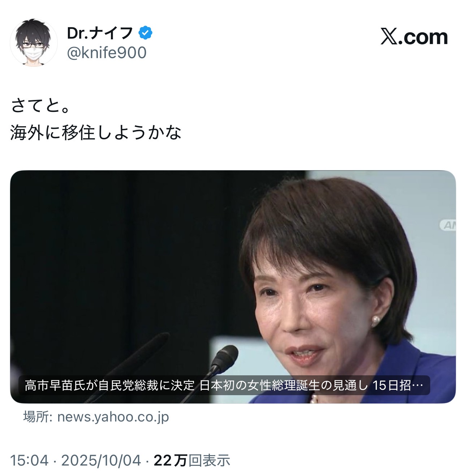Open the Yahoo news card thumbnail
Screen dimensions: 466x476
pos(233,287)
